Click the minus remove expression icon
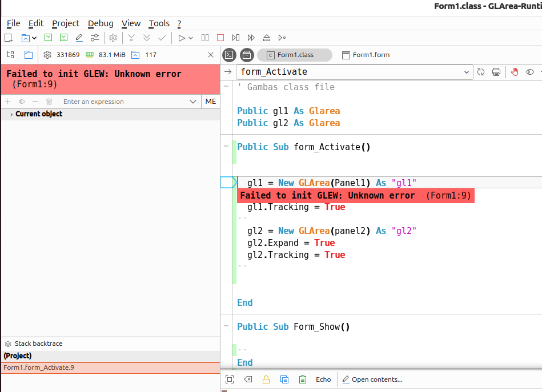This screenshot has width=542, height=392. tap(35, 102)
